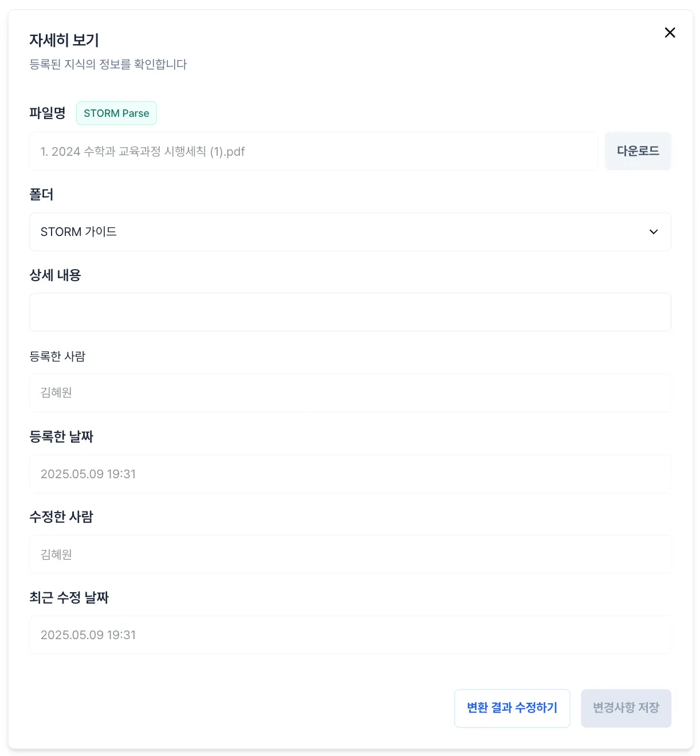
Task: Click the 파일명 label
Action: (48, 113)
